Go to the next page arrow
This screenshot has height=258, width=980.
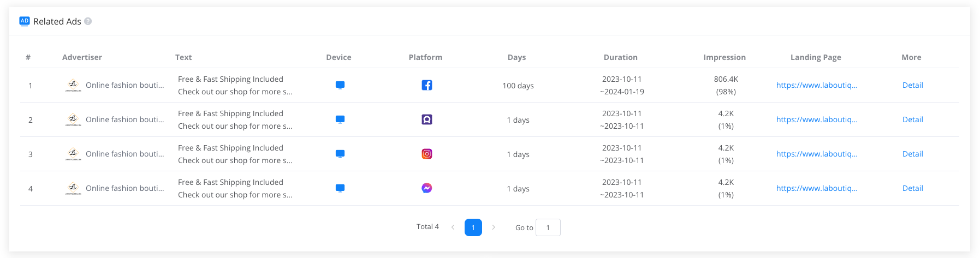494,227
